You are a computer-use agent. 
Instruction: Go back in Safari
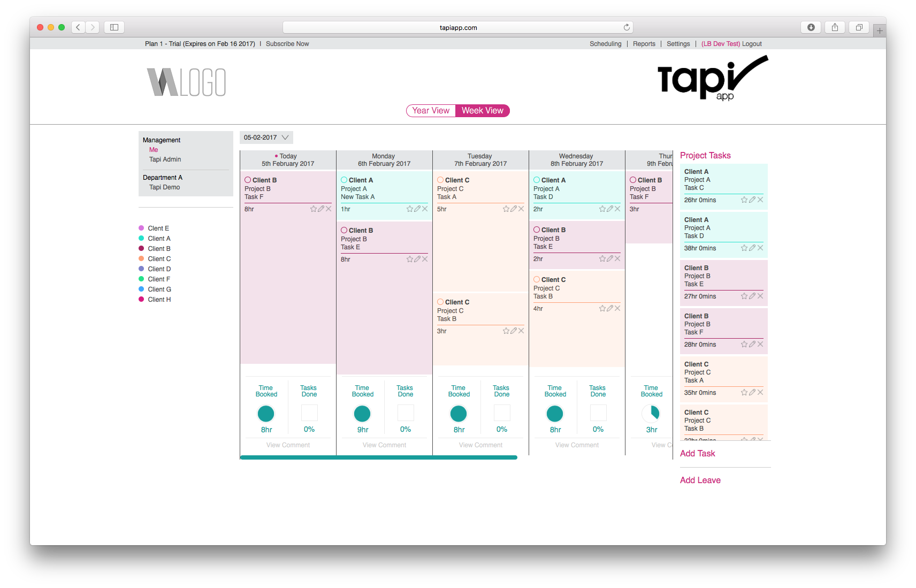[x=78, y=27]
